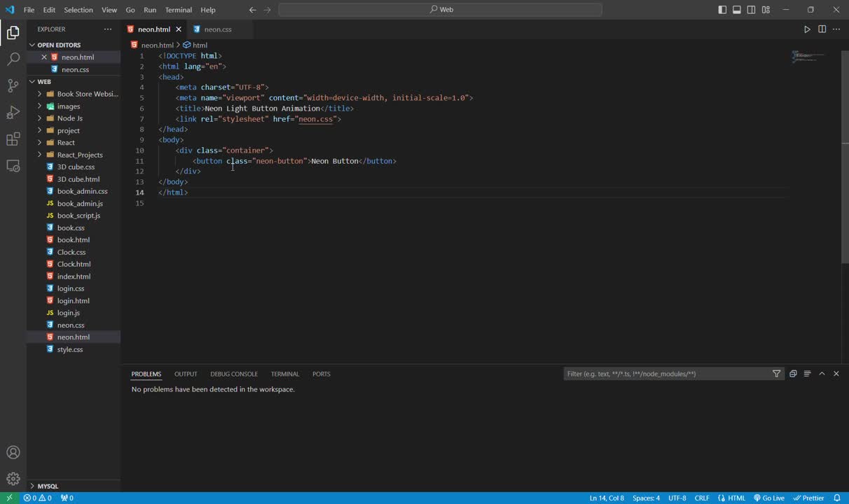The height and width of the screenshot is (504, 849).
Task: Toggle the primary side bar layout button
Action: (x=722, y=10)
